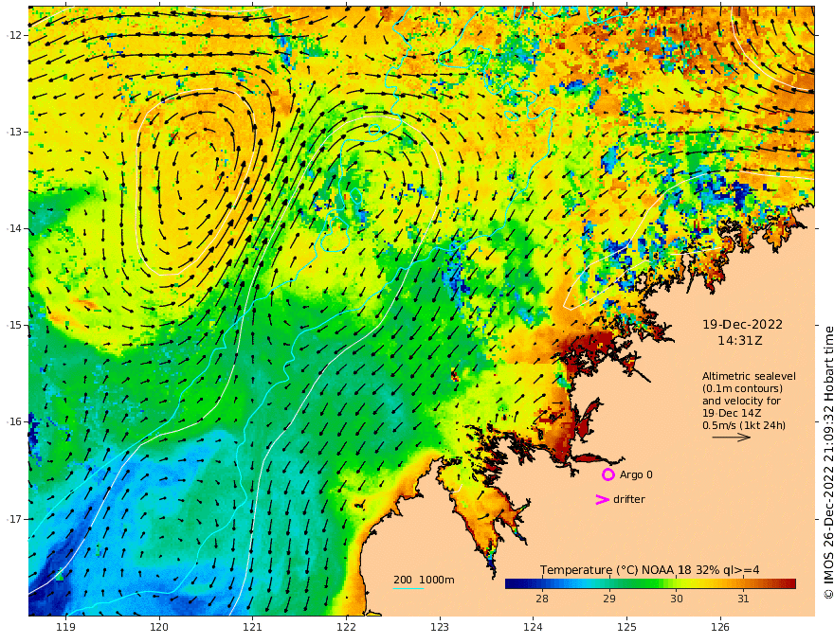Click the latitude '-14' axis label
834x644 pixels.
coord(14,228)
